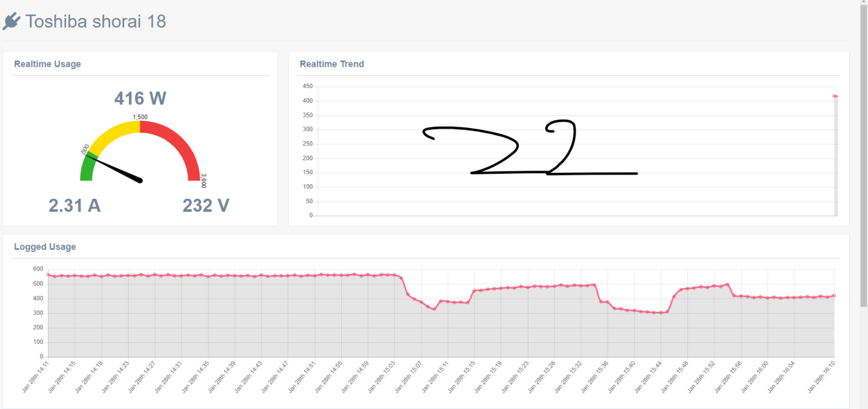Viewport: 868px width, 409px height.
Task: Click the Jan 28th 14:11 time label
Action: [x=36, y=376]
